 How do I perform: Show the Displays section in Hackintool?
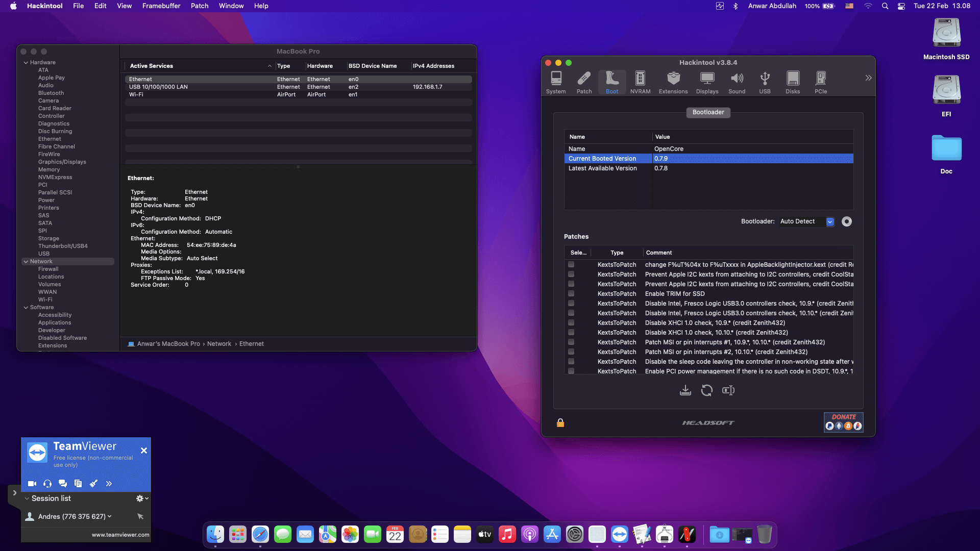(707, 83)
